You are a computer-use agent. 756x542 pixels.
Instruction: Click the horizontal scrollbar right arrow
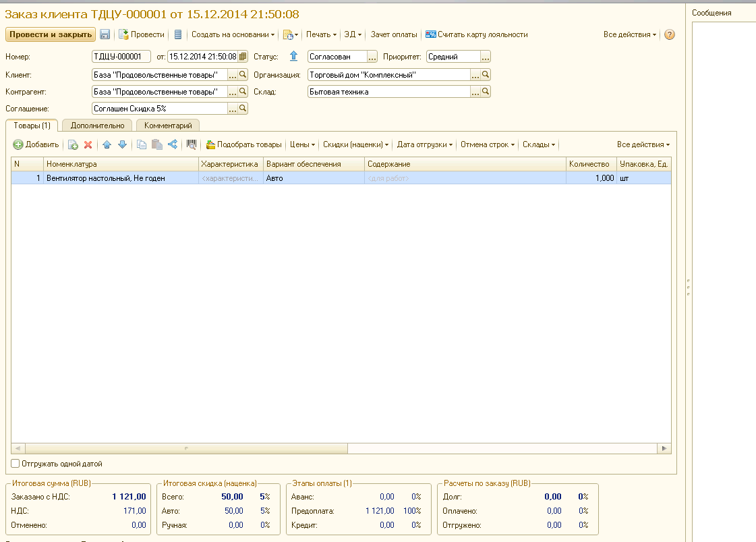(664, 448)
